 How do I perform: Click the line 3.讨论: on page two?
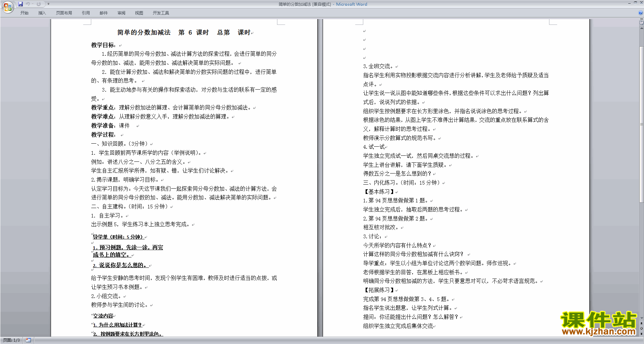tap(373, 236)
